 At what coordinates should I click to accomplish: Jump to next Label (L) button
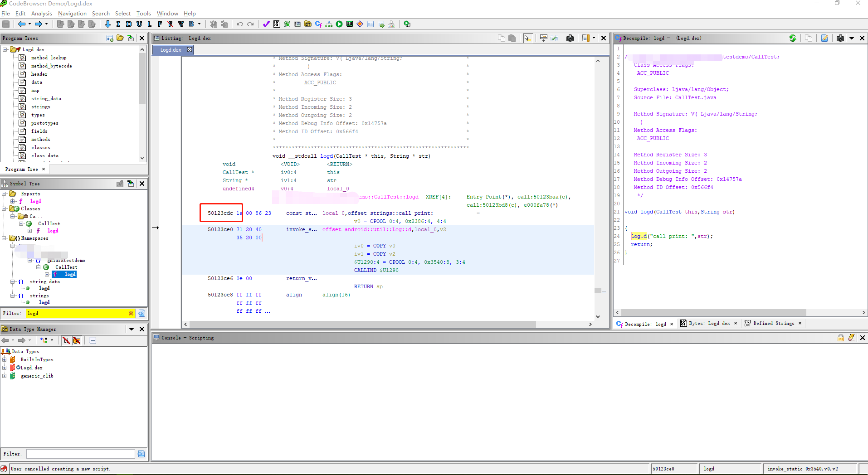(150, 24)
